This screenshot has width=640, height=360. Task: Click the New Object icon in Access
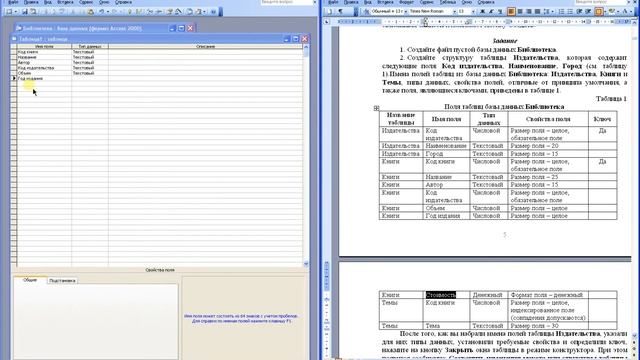199,12
